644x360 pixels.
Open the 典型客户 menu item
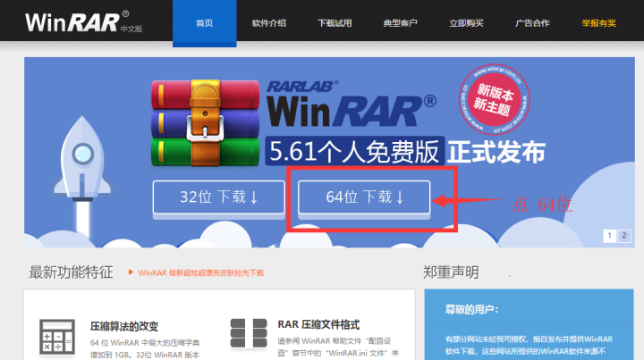tap(400, 23)
